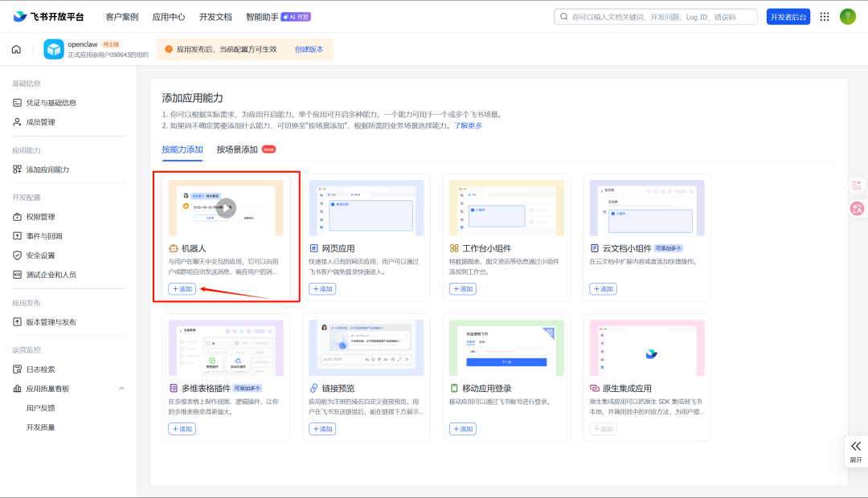Open the home icon in breadcrumb bar
Screen dimensions: 868x498
tap(17, 49)
